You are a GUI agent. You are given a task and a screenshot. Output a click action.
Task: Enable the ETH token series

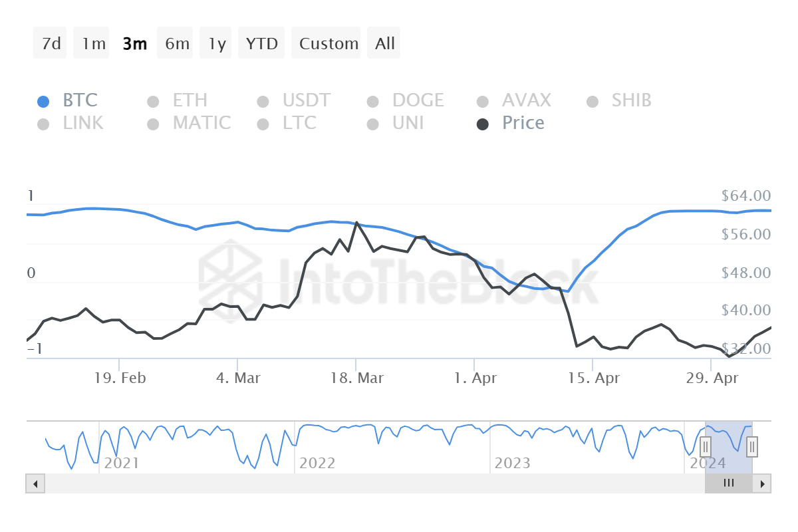191,100
